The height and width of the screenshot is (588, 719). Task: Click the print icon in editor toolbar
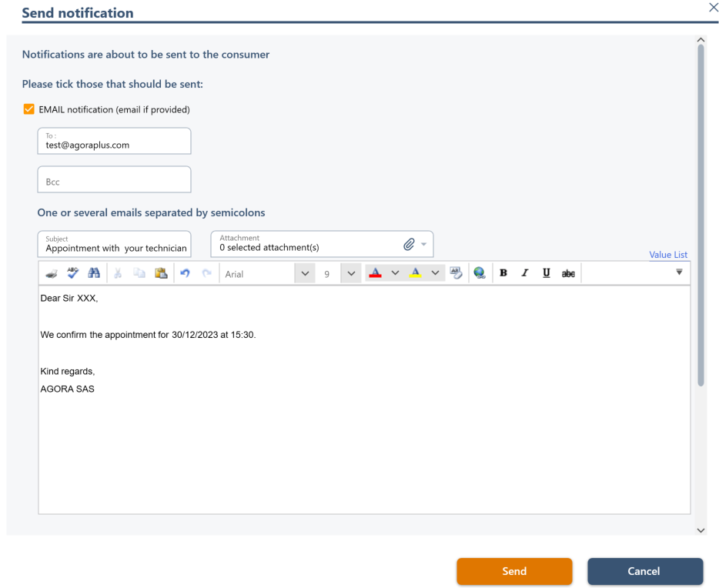tap(52, 274)
